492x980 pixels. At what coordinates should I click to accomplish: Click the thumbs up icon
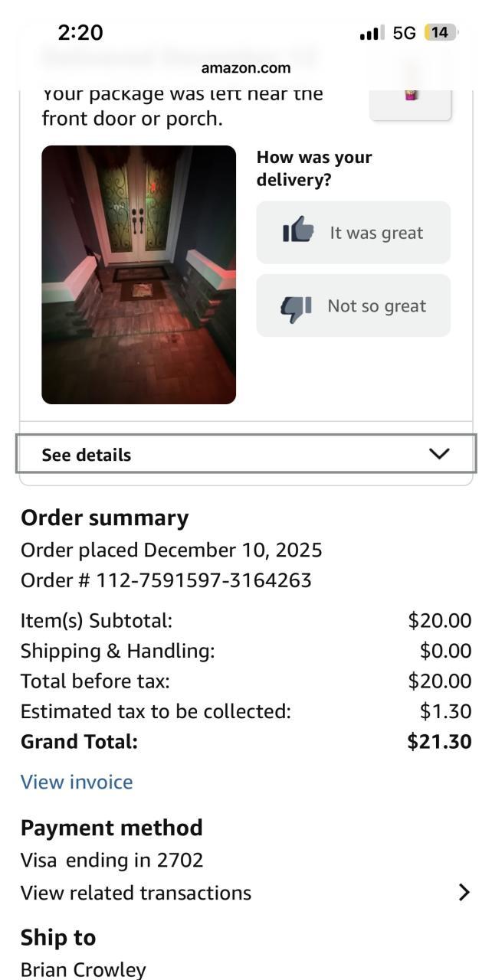pos(298,230)
